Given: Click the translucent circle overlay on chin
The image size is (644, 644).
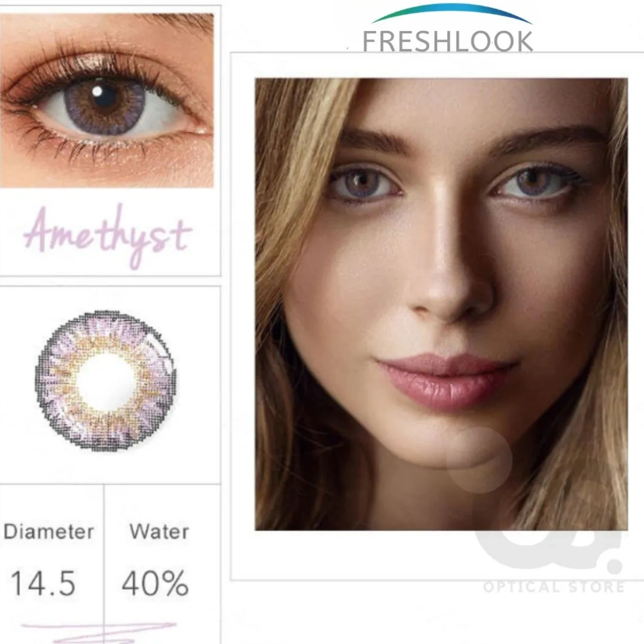Looking at the screenshot, I should click(479, 460).
